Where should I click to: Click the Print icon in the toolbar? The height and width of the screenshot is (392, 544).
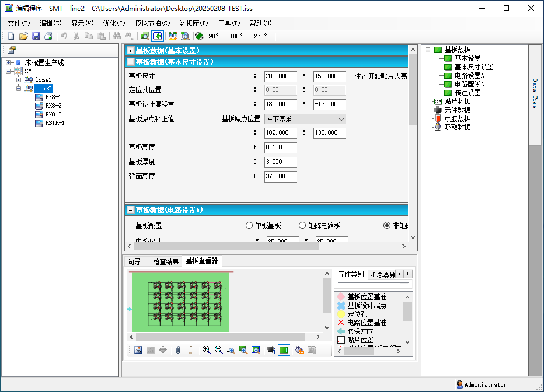pos(48,36)
